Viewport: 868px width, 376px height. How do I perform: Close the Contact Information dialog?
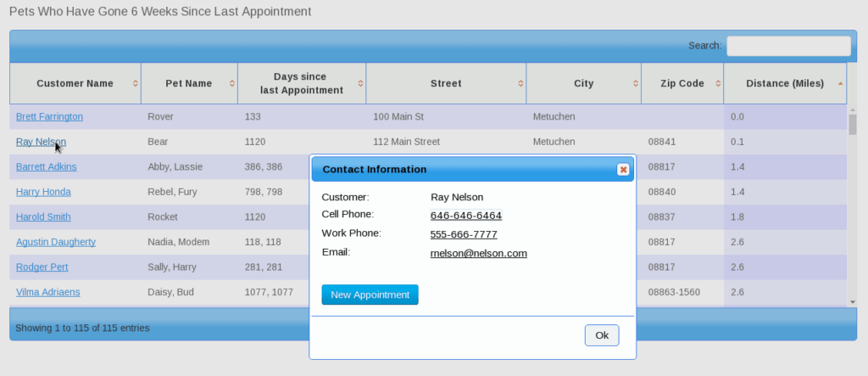[x=623, y=169]
